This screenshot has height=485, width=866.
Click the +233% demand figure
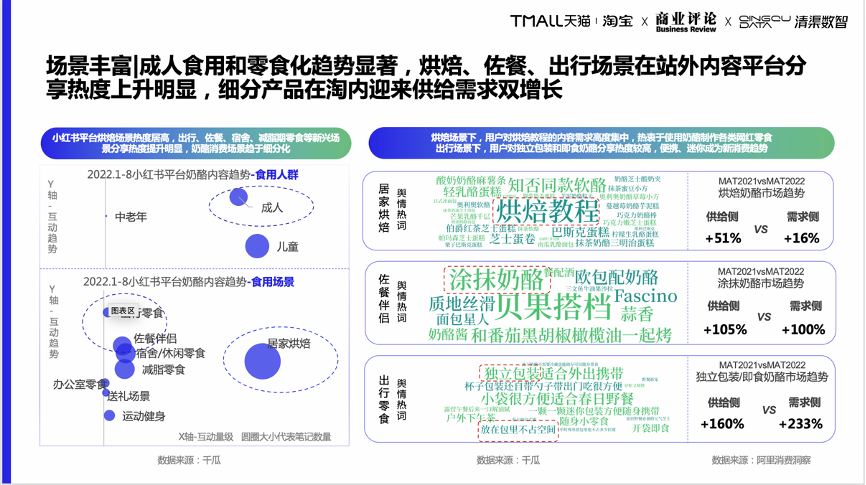(800, 424)
